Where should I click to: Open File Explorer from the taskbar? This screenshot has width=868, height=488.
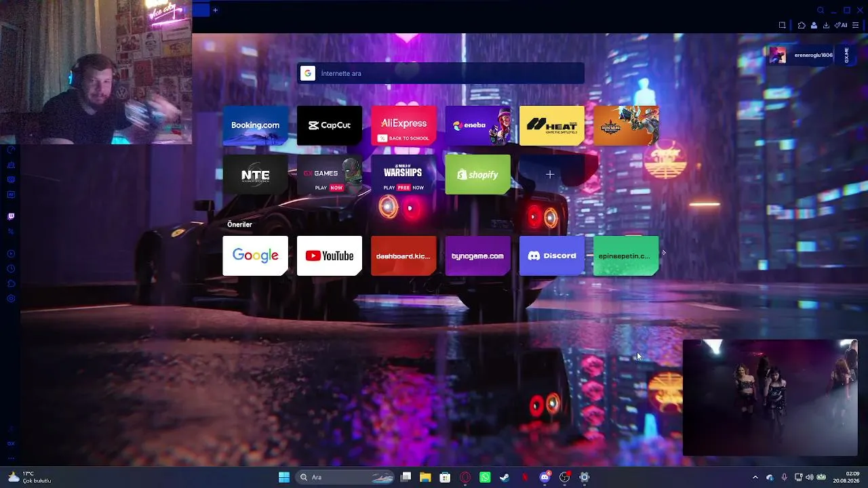425,477
